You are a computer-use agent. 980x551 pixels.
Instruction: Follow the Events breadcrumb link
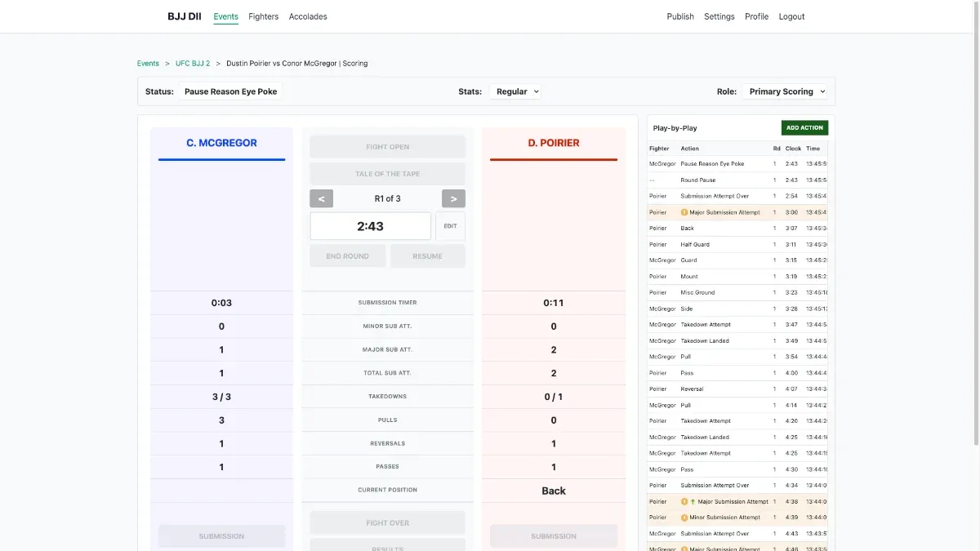click(x=148, y=64)
